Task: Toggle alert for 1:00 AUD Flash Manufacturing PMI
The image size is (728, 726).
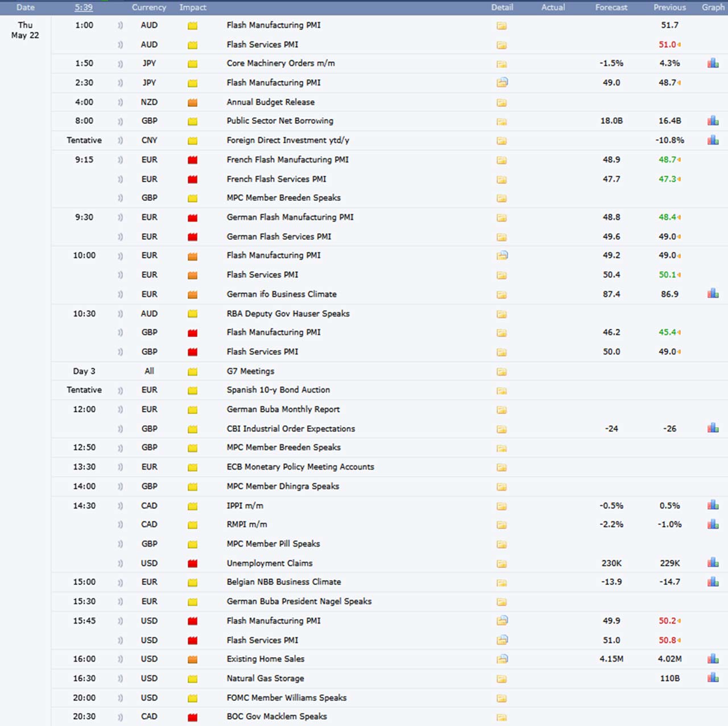Action: (120, 26)
